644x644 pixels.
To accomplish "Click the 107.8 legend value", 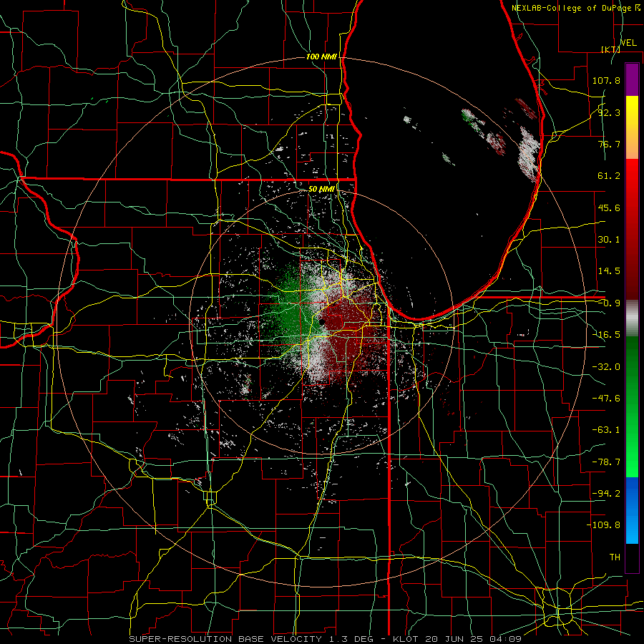I will click(x=606, y=80).
